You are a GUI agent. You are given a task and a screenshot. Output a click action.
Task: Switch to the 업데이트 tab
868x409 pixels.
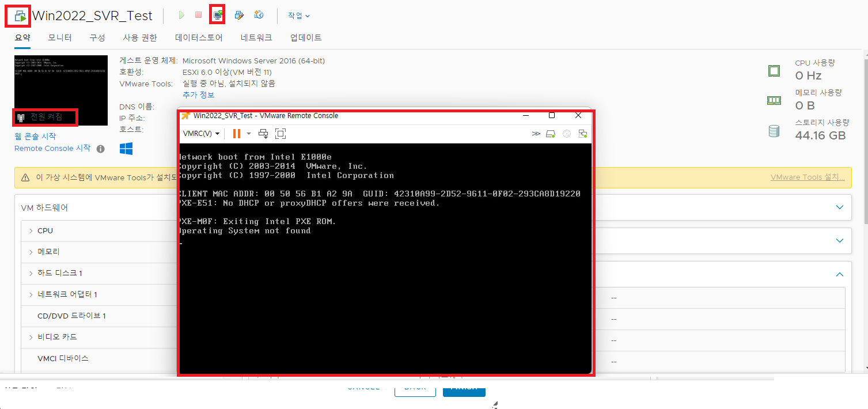pos(306,38)
